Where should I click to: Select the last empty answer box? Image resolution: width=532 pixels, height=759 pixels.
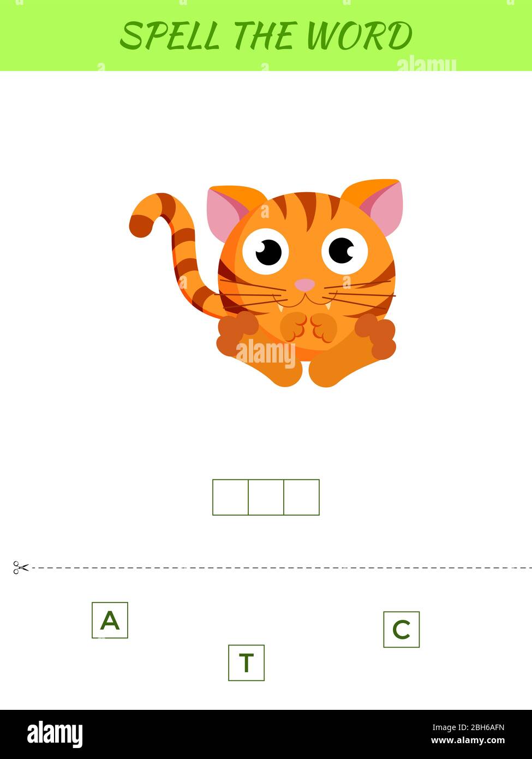coord(302,497)
